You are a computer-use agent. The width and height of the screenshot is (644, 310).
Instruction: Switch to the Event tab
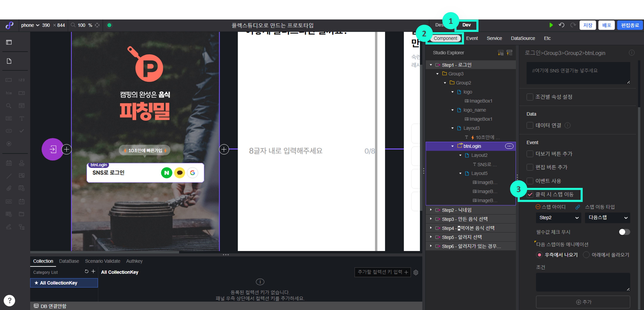(472, 38)
